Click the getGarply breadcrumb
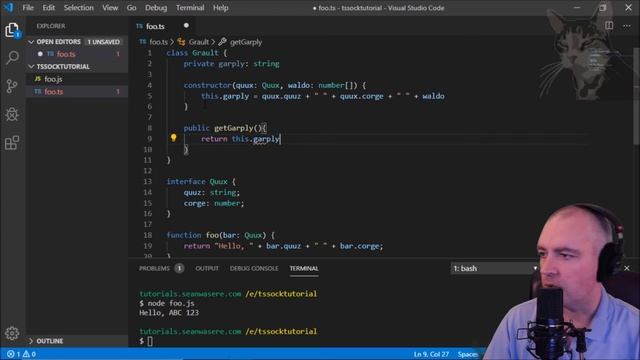The image size is (640, 360). pyautogui.click(x=246, y=42)
